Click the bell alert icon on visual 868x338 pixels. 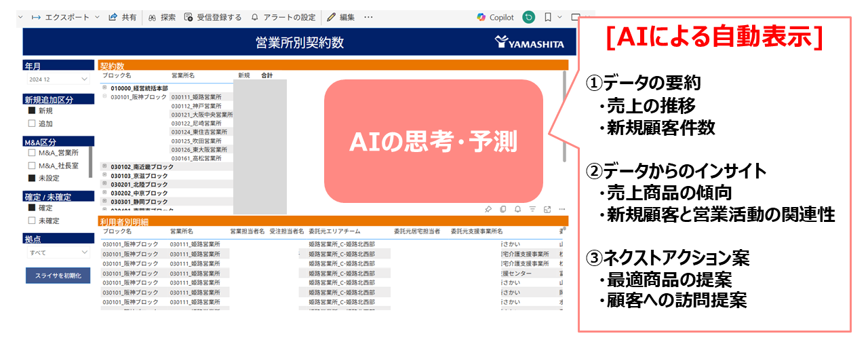click(x=517, y=209)
